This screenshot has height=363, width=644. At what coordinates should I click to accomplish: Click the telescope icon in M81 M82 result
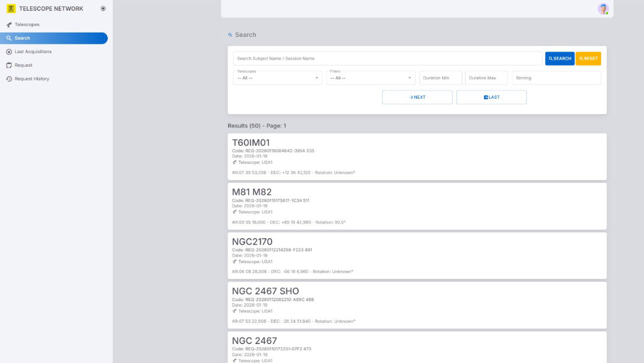[x=235, y=212]
